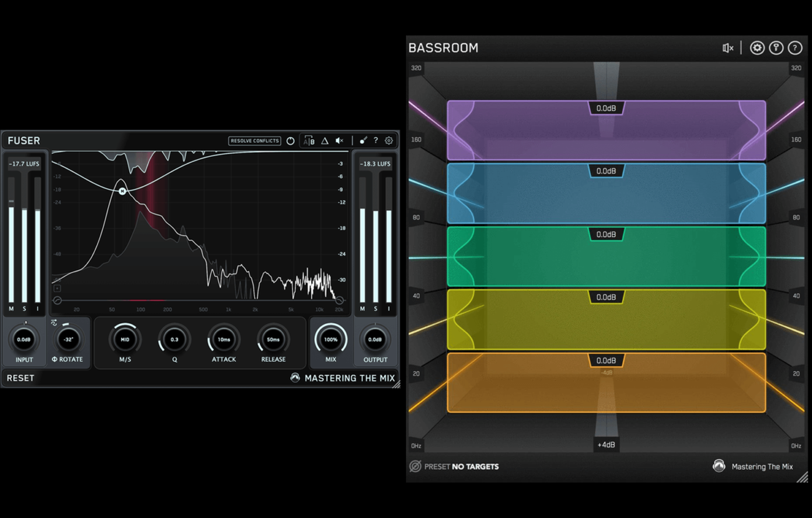Image resolution: width=812 pixels, height=518 pixels.
Task: Mute output with Fuser speaker icon
Action: (340, 141)
